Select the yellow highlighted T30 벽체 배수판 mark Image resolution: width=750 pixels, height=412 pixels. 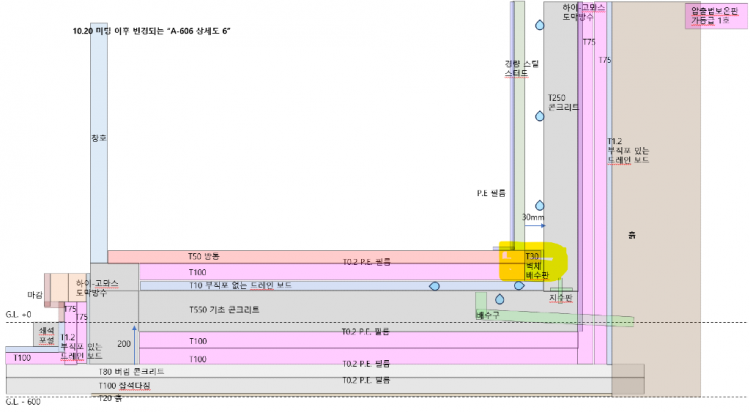(532, 263)
